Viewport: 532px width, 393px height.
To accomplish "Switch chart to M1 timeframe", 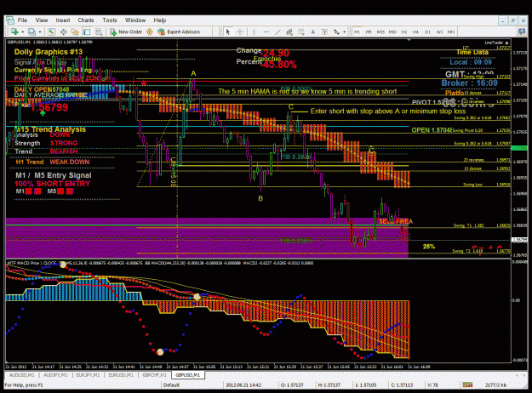I will click(357, 31).
